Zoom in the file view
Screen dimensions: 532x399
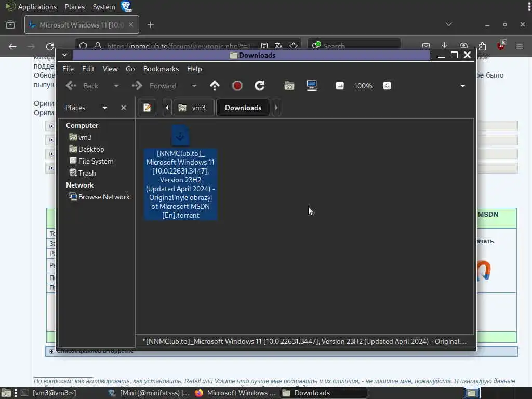tap(387, 86)
